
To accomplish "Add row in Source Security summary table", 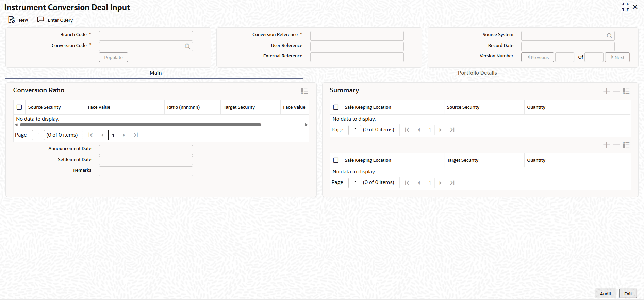I will (x=606, y=91).
